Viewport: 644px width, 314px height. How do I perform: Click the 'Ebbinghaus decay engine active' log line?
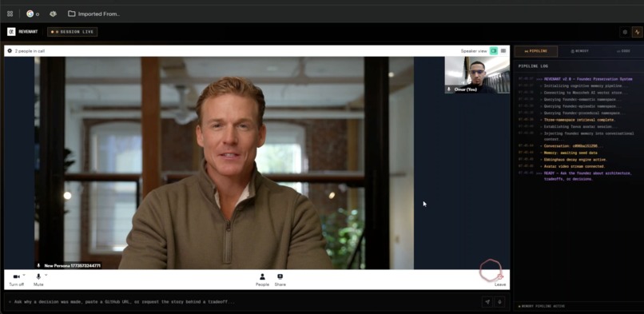(x=575, y=160)
